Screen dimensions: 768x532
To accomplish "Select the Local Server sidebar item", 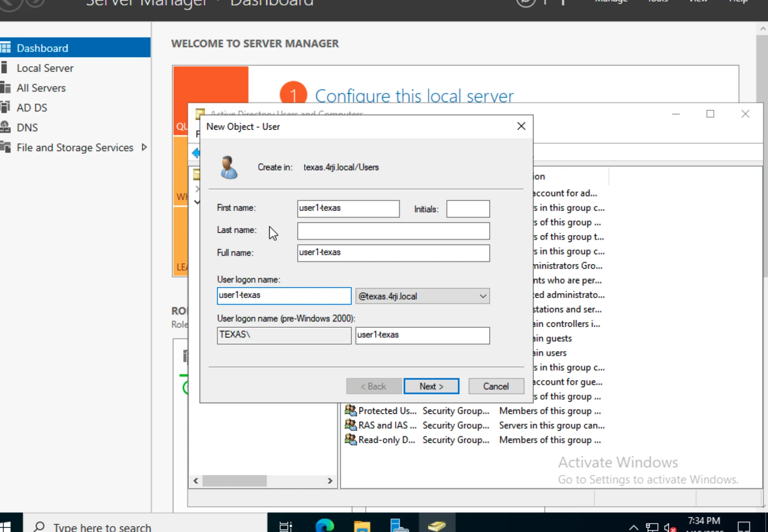I will pos(45,68).
